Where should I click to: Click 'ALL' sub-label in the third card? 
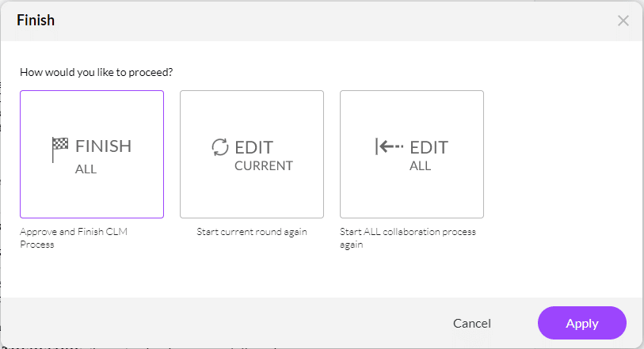(420, 166)
